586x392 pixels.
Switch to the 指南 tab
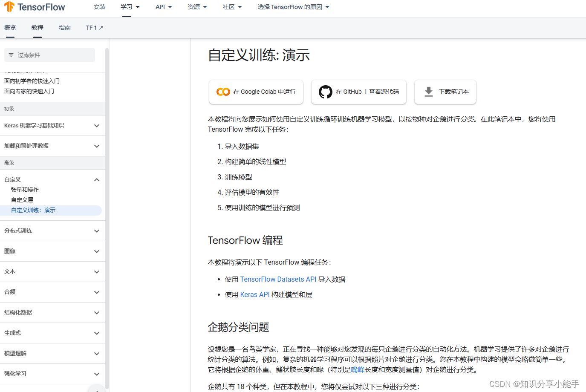click(x=65, y=28)
